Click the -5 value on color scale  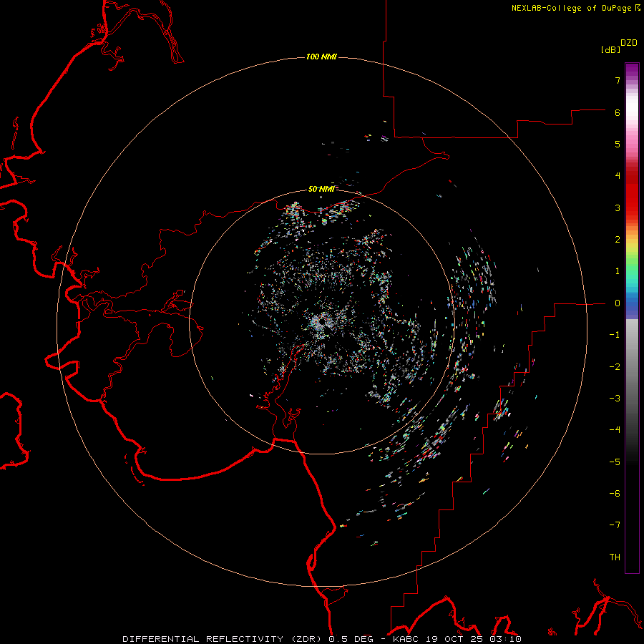[x=615, y=462]
